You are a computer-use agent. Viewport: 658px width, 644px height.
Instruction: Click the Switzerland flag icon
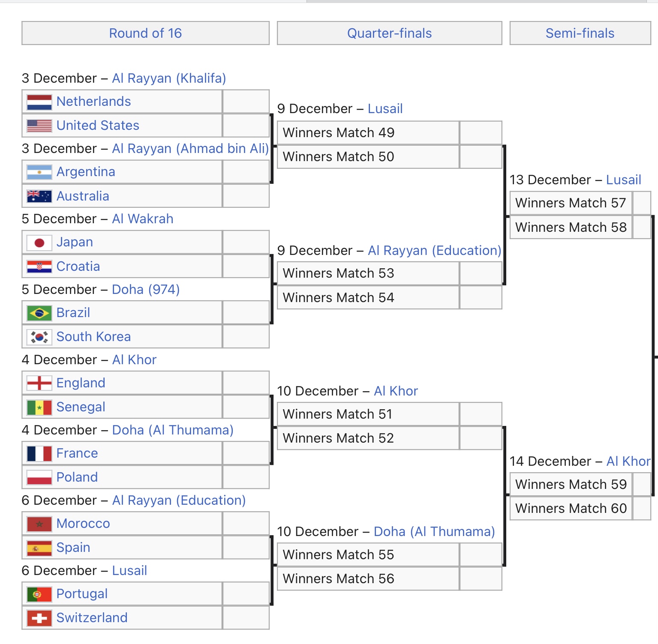pyautogui.click(x=39, y=618)
